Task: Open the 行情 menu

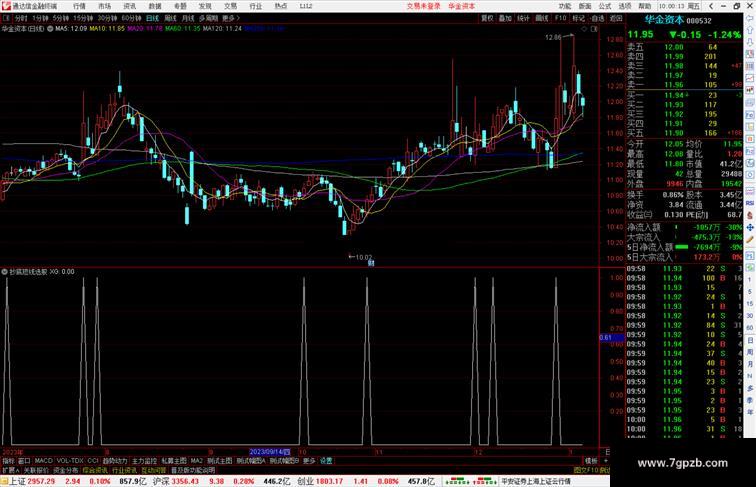Action: [79, 6]
